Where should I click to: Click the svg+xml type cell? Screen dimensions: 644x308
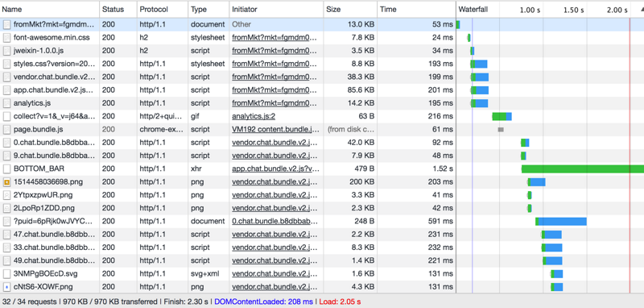(205, 273)
